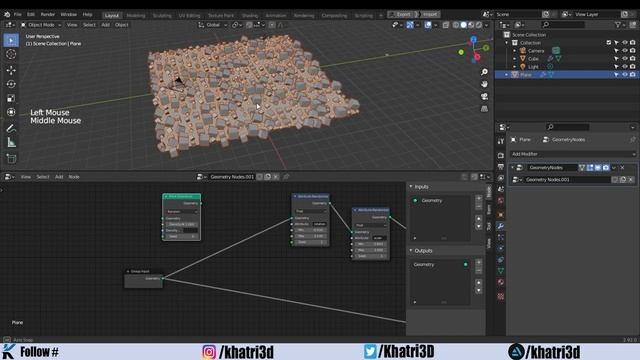Screen dimensions: 640x360
Task: Open the node editor Add menu
Action: click(59, 177)
